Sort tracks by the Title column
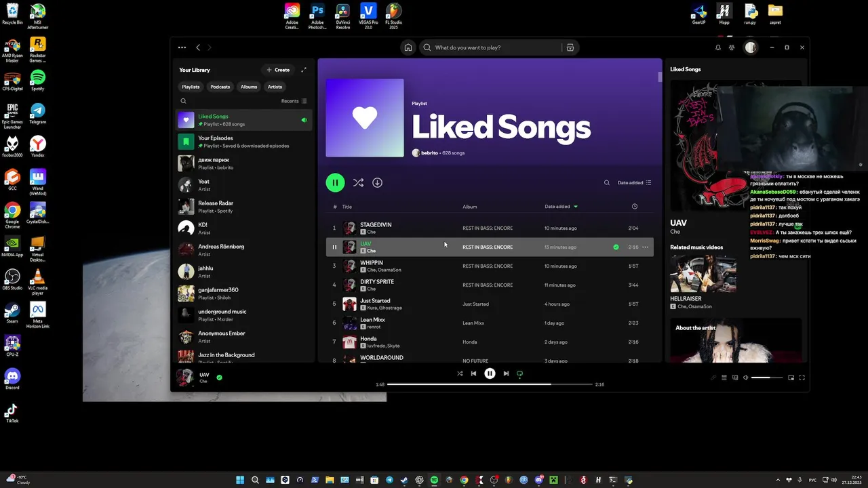The image size is (868, 488). click(x=347, y=207)
